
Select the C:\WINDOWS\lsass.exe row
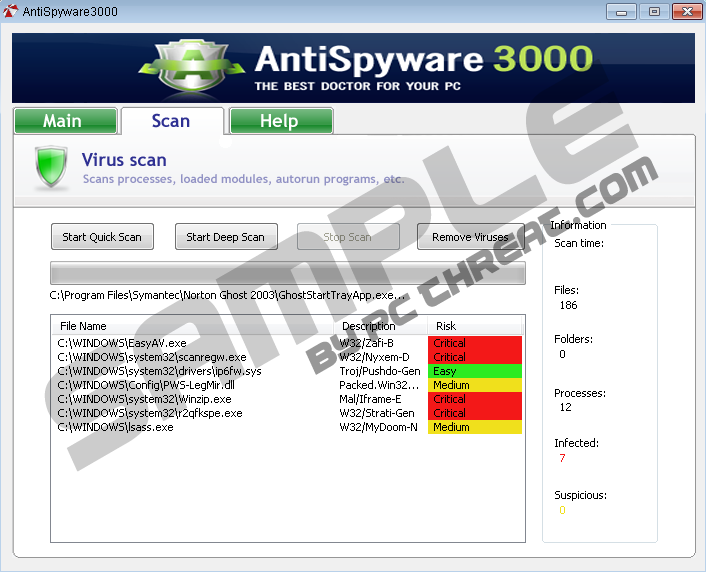pos(287,427)
